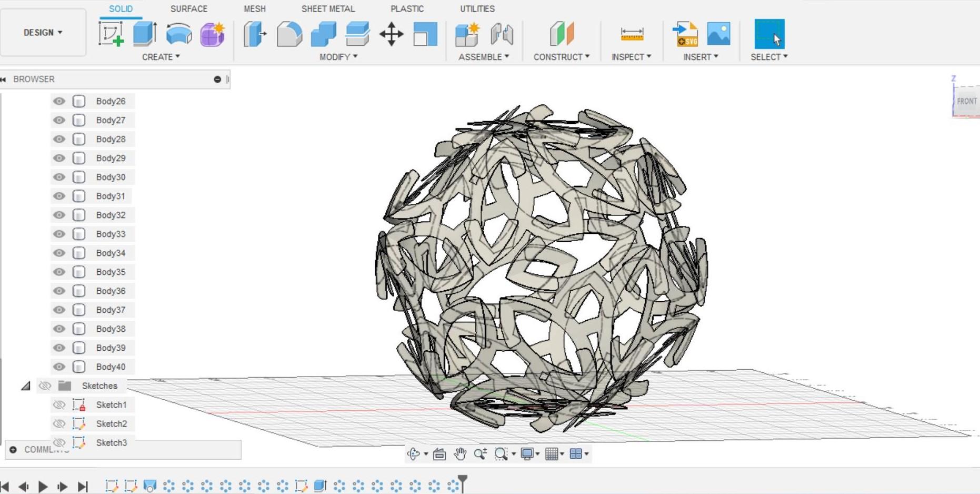Select the Combine tool
The height and width of the screenshot is (494, 980).
coord(323,33)
